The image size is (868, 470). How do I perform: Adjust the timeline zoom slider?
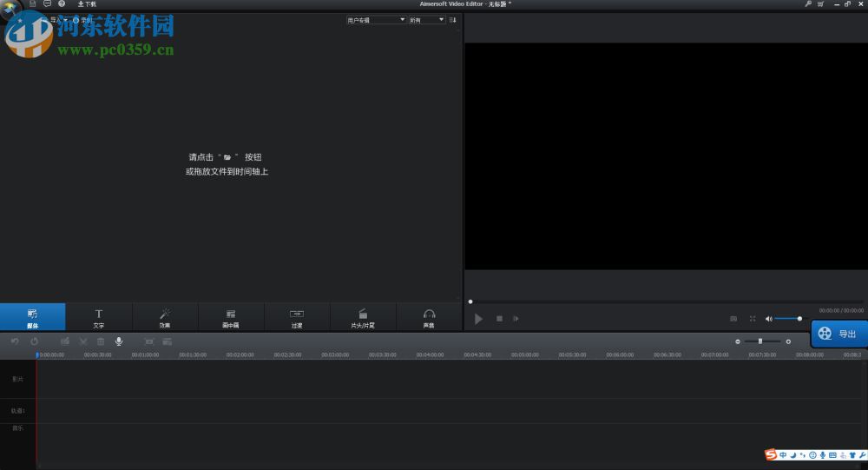(x=763, y=341)
